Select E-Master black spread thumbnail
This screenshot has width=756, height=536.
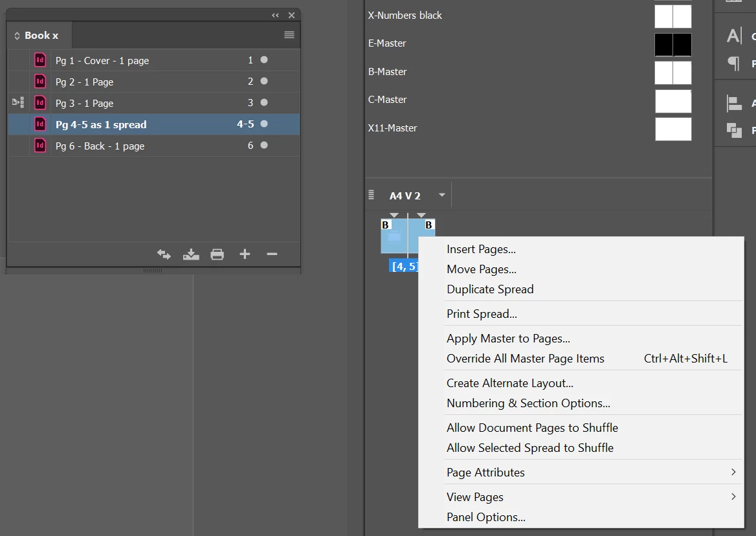pos(673,45)
